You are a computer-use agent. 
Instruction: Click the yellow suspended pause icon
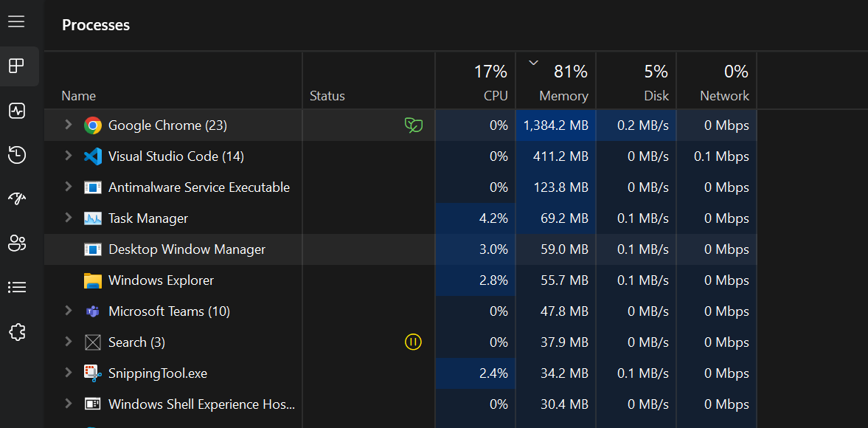(x=413, y=342)
